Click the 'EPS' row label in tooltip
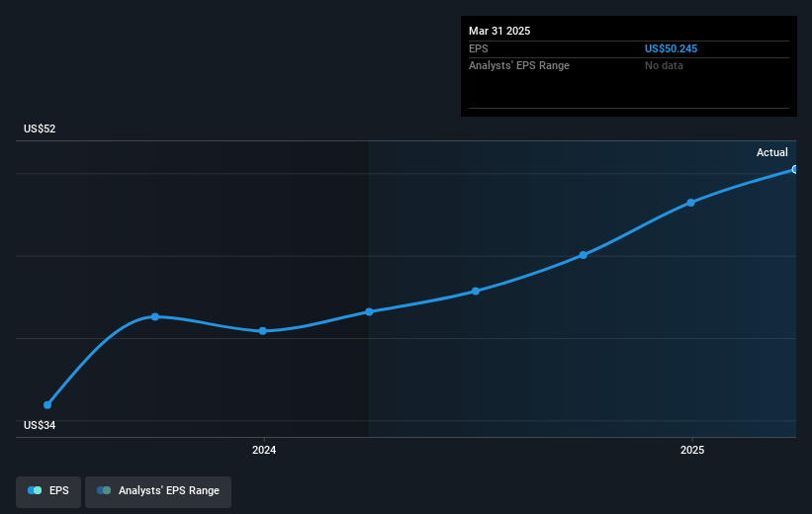Viewport: 812px width, 514px height. click(x=479, y=48)
